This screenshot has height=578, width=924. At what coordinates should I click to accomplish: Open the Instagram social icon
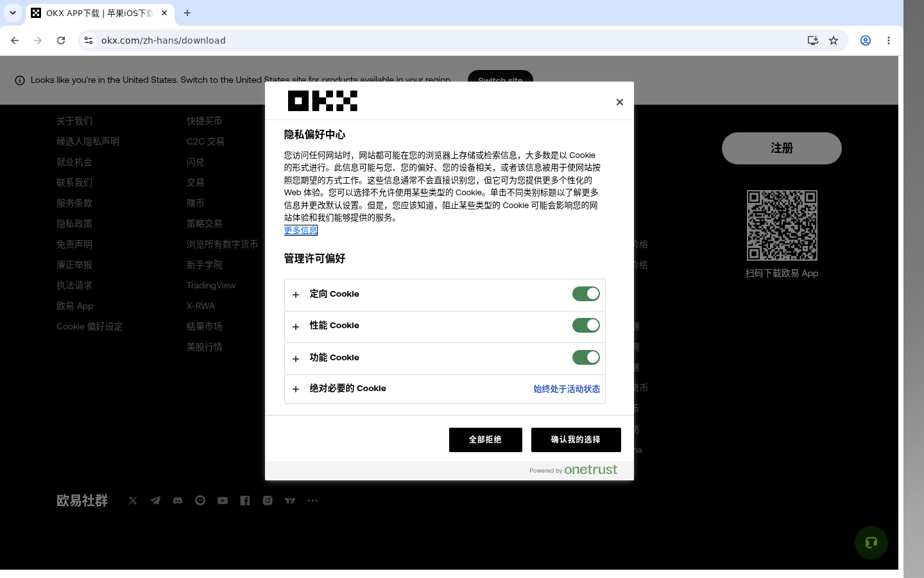[x=268, y=500]
